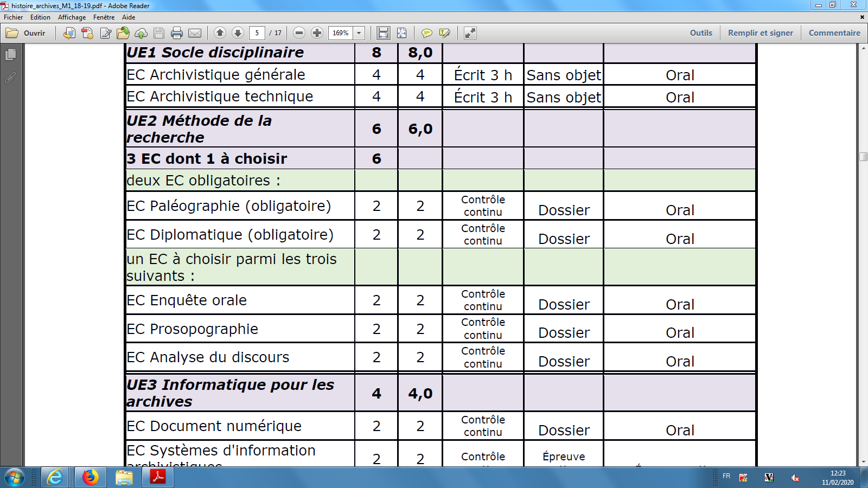The image size is (868, 488).
Task: Show attachments paperclip panel icon
Action: tap(10, 78)
